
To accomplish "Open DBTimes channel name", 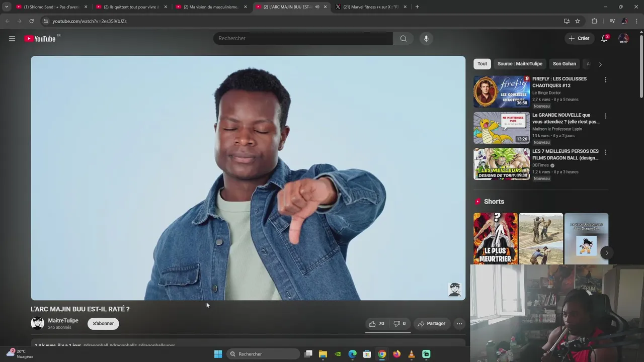I will point(540,165).
